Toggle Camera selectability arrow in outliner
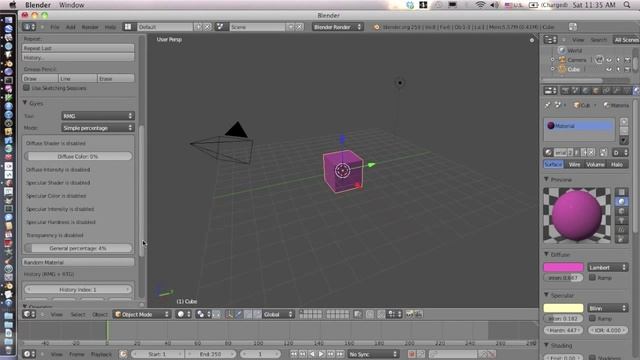Image resolution: width=640 pixels, height=360 pixels. point(618,60)
